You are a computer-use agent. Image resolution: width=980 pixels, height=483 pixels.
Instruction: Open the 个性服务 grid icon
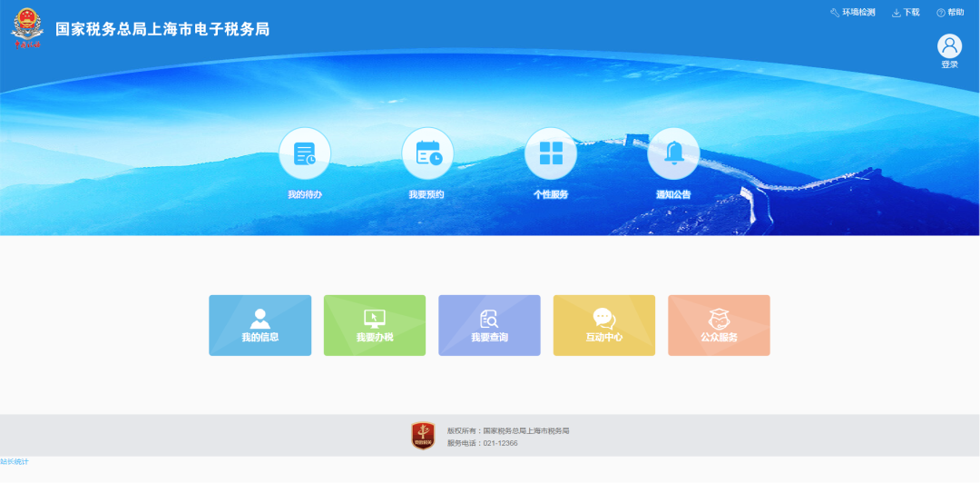[x=551, y=153]
